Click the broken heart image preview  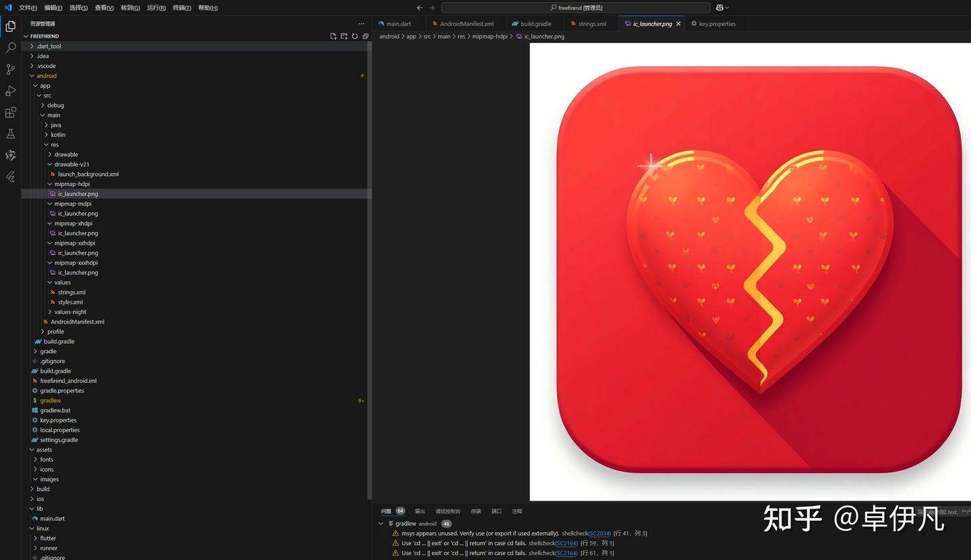[x=750, y=272]
